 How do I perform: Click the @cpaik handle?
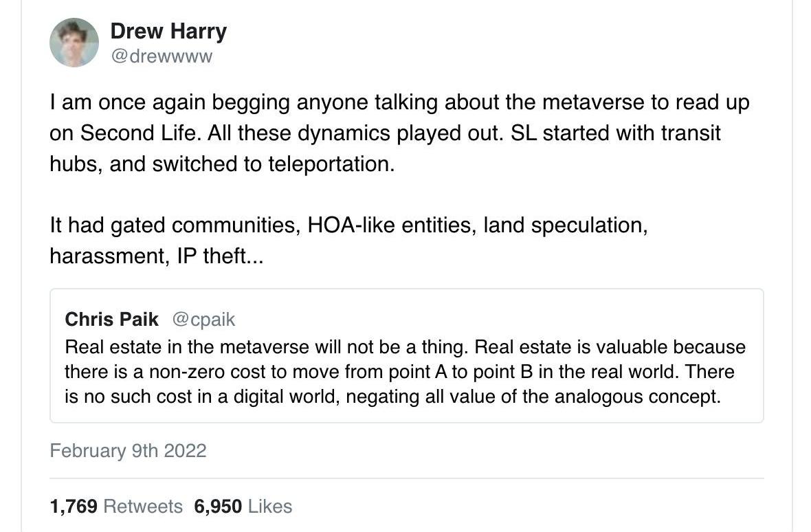click(x=203, y=320)
